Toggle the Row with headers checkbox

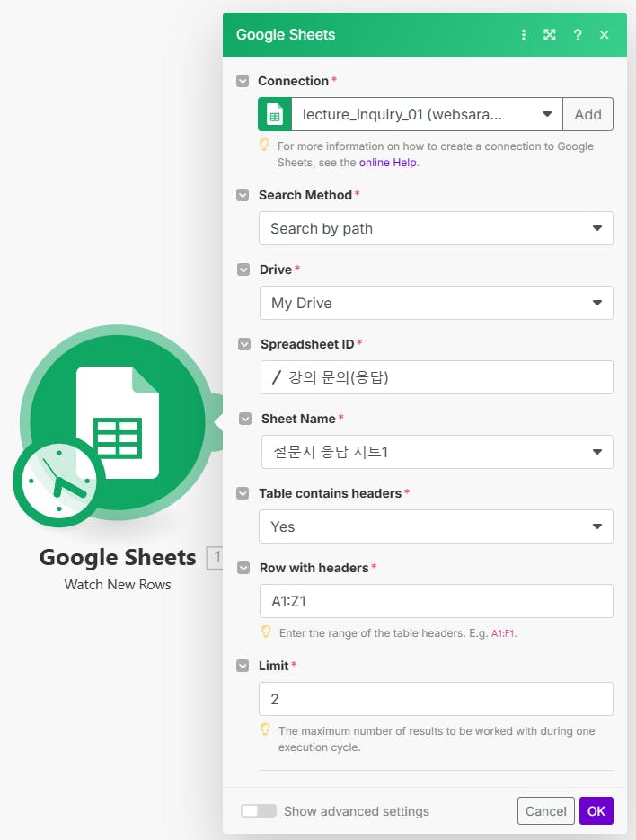click(243, 568)
